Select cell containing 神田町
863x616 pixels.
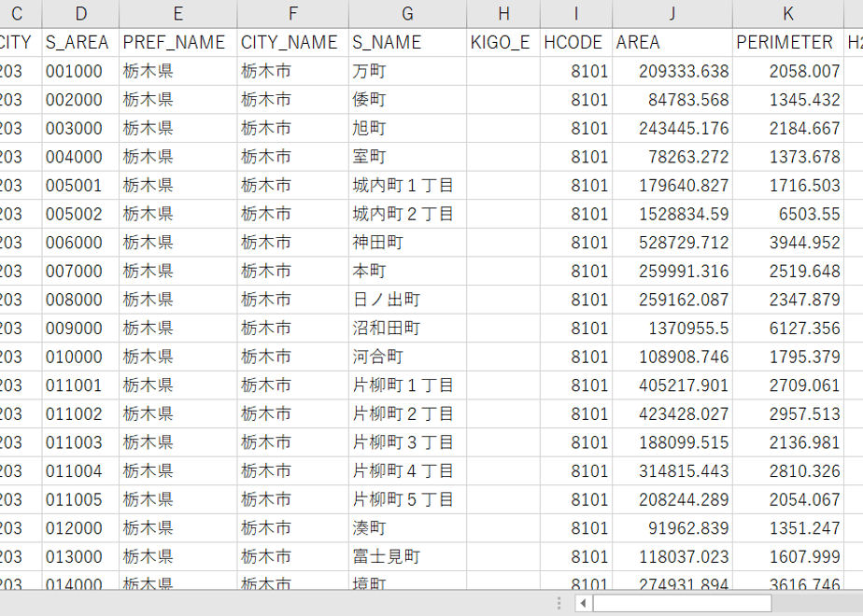(x=407, y=243)
